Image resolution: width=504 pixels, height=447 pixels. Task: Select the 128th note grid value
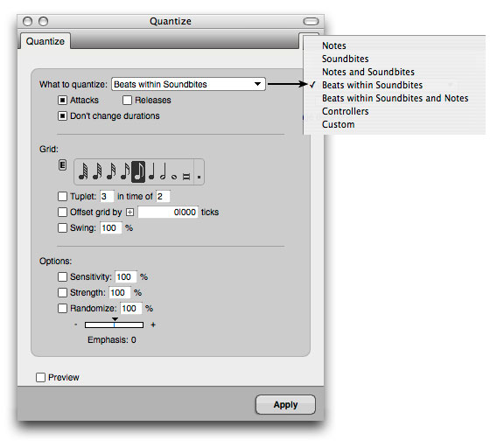point(83,172)
